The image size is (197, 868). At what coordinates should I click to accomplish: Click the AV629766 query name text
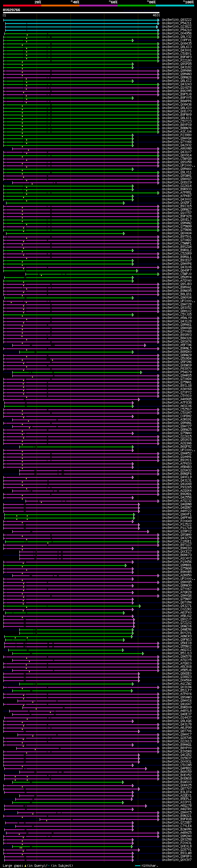click(x=11, y=10)
